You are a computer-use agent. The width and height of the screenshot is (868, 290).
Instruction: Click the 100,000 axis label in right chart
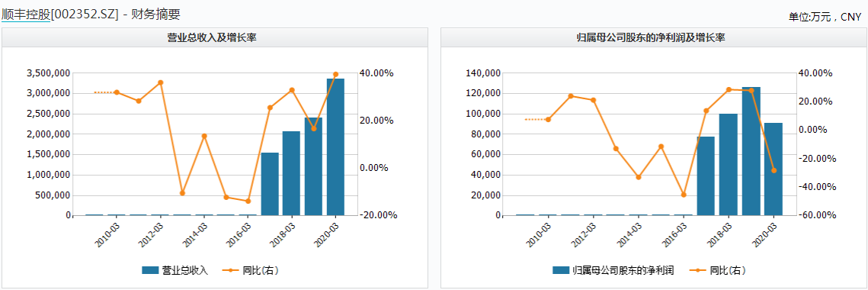pyautogui.click(x=483, y=114)
